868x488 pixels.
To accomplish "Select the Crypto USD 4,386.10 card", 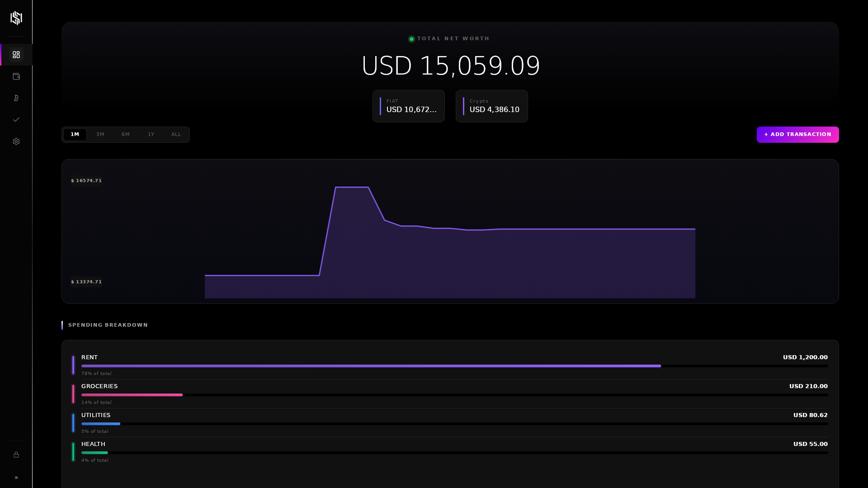I will (x=491, y=106).
